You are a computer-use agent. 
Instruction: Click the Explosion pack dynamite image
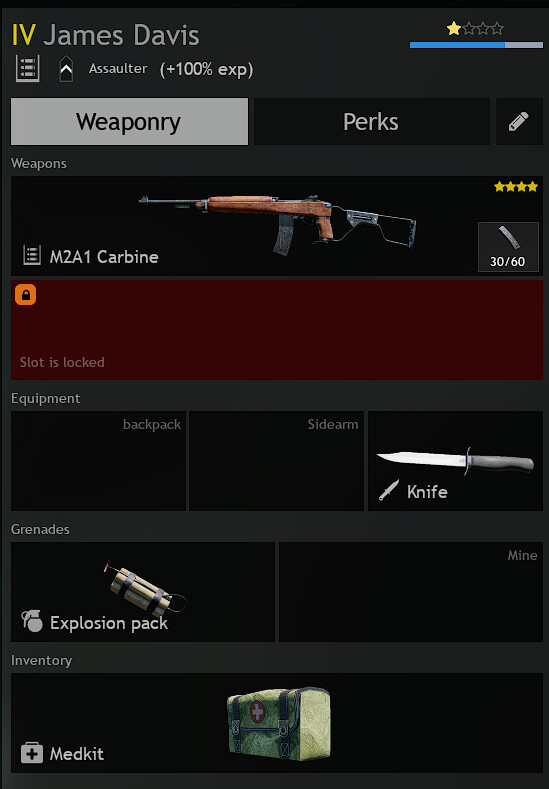(145, 589)
